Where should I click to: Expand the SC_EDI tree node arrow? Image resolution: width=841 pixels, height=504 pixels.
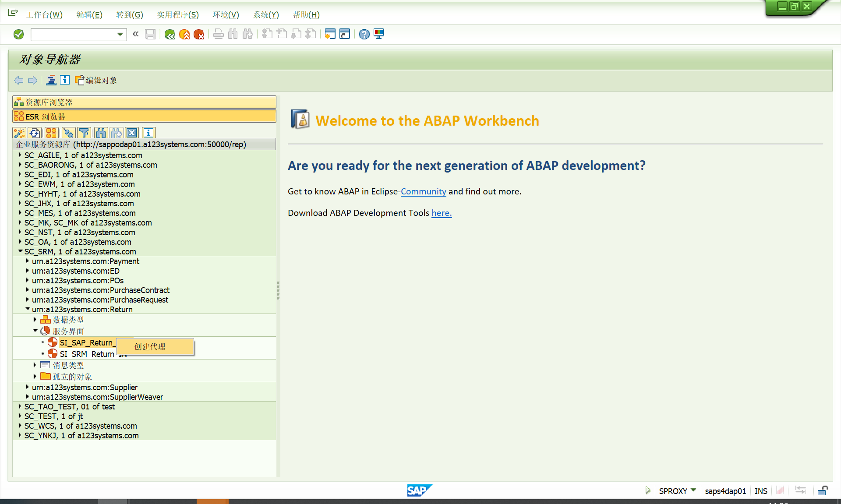pos(20,174)
